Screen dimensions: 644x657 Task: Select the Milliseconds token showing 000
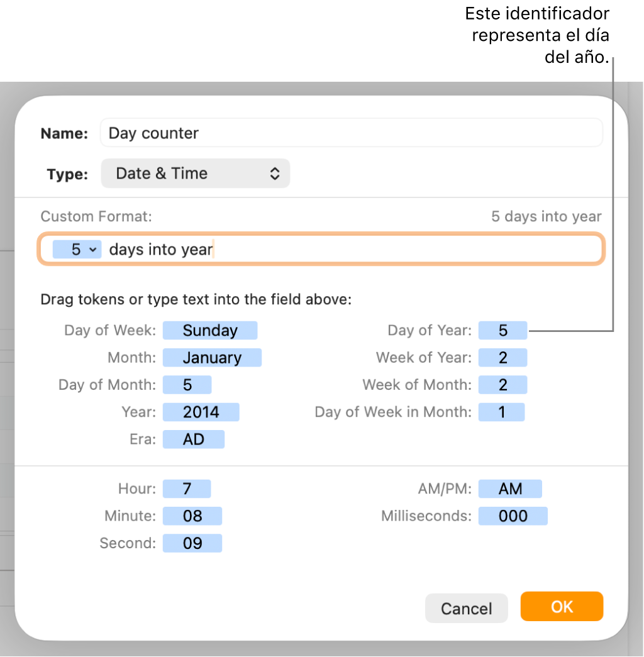click(x=513, y=516)
